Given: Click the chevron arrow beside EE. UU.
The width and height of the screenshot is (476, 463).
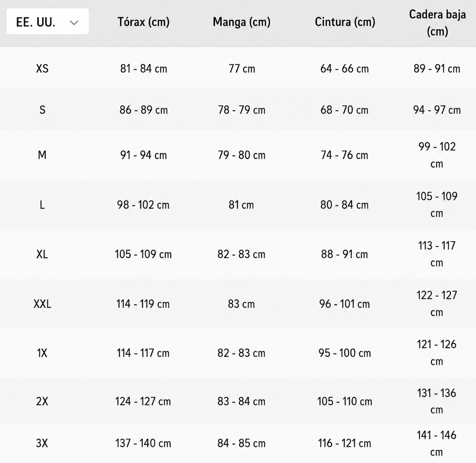Looking at the screenshot, I should click(74, 22).
